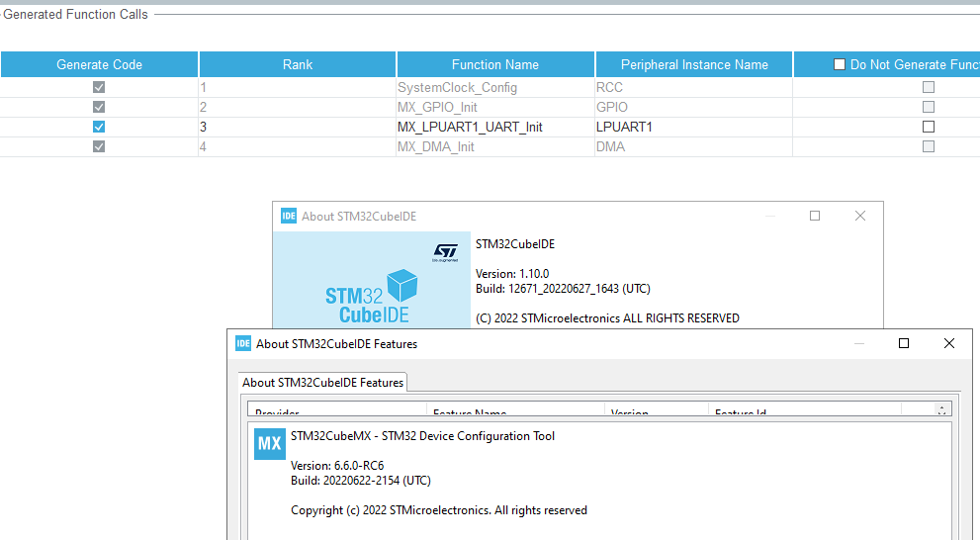Click the Function Name column header

[495, 64]
